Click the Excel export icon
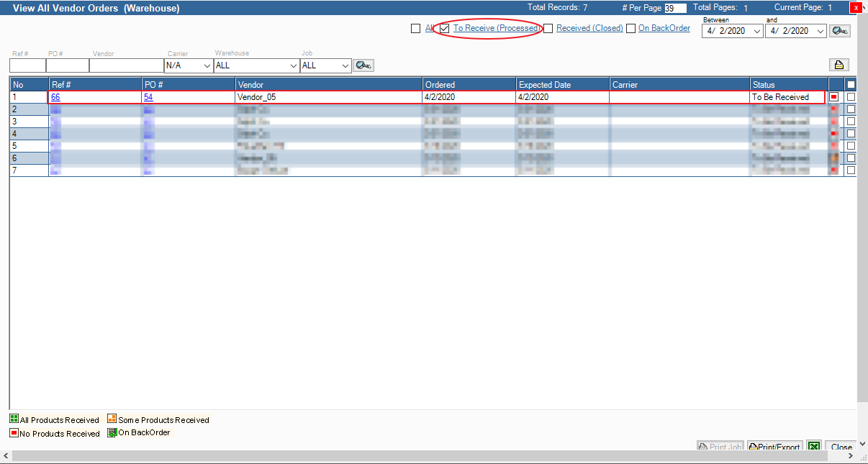The width and height of the screenshot is (868, 464). click(814, 447)
